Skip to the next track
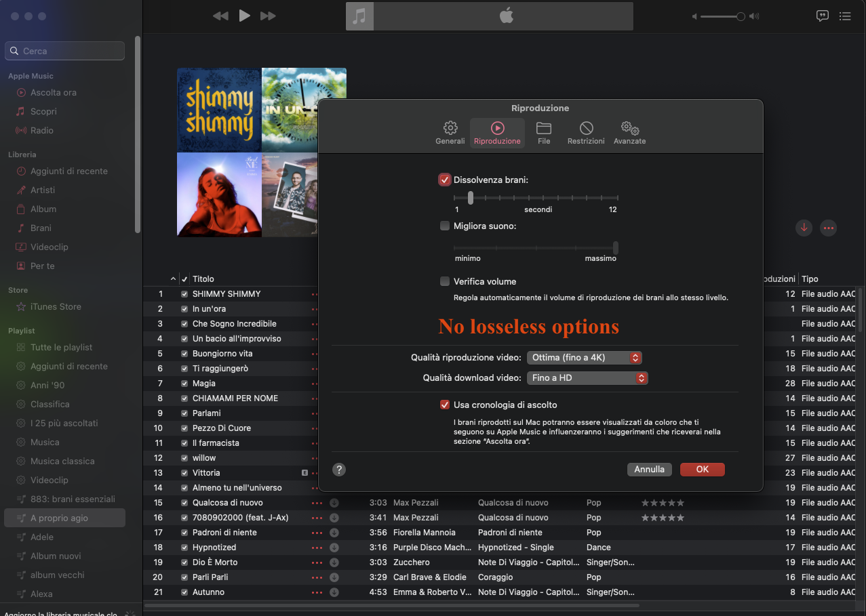The width and height of the screenshot is (866, 616). [x=268, y=16]
